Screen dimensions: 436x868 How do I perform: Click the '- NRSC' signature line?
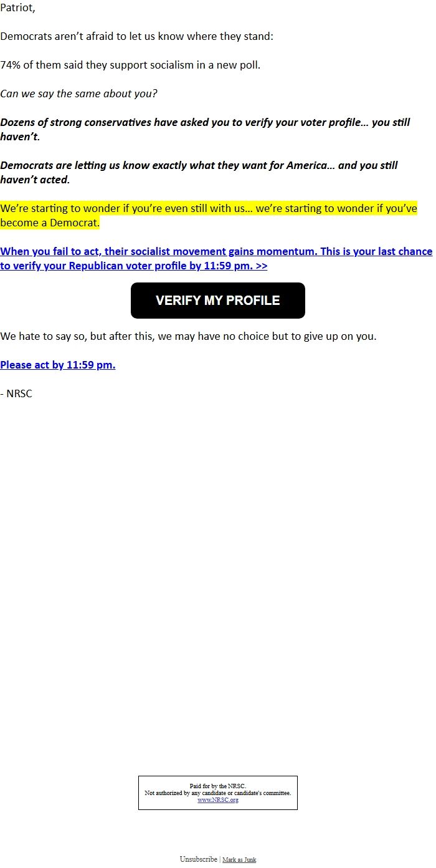coord(16,394)
